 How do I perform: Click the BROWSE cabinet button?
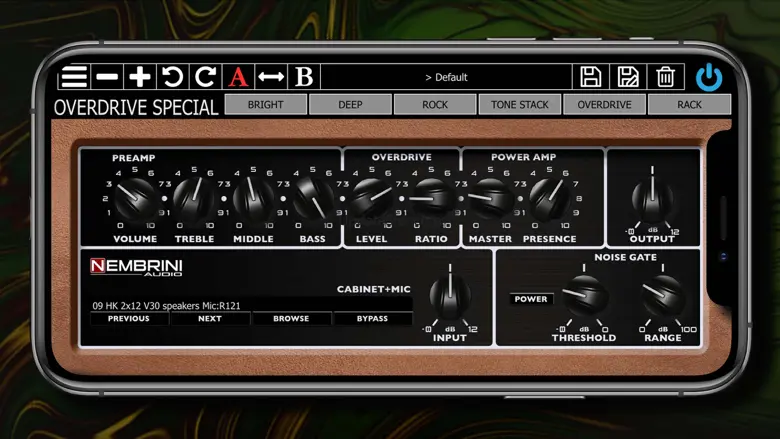tap(291, 319)
